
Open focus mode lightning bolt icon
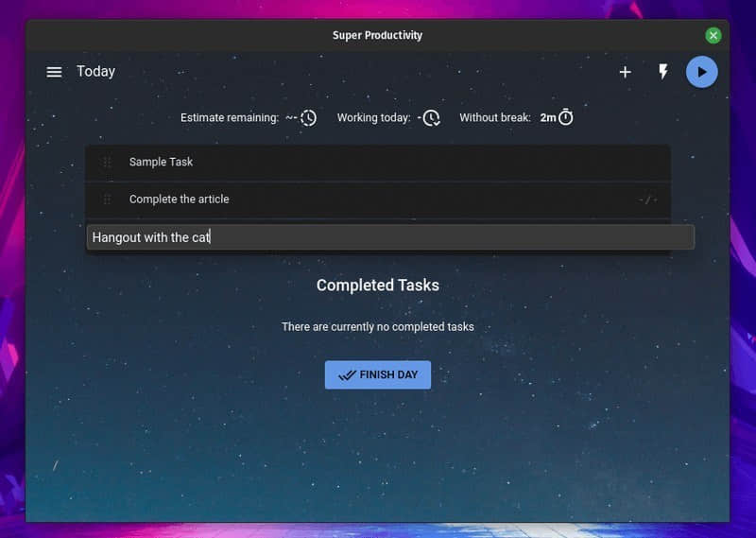tap(663, 72)
